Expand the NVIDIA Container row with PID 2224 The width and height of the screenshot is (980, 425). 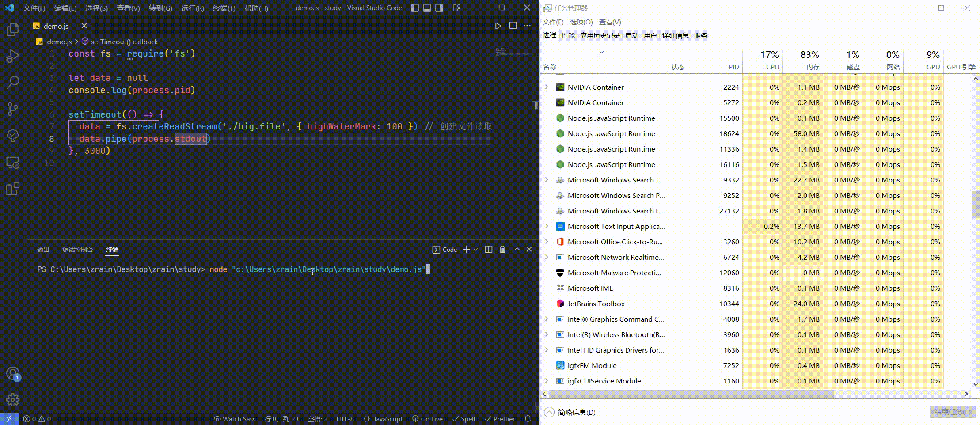click(547, 87)
